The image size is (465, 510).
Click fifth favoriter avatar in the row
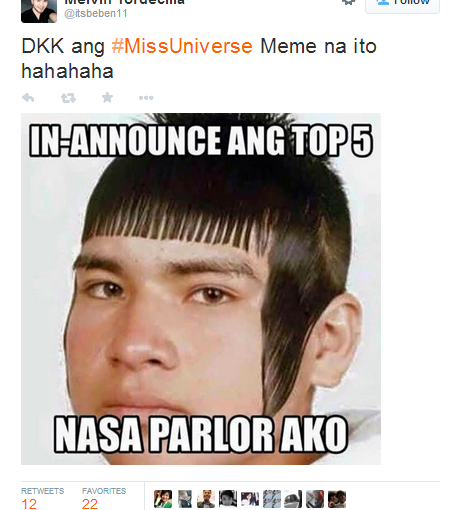tap(250, 499)
